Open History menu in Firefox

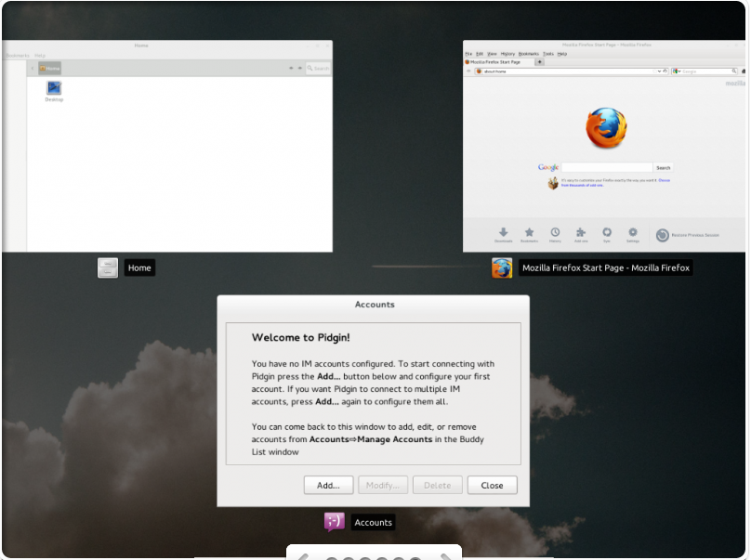click(x=507, y=54)
